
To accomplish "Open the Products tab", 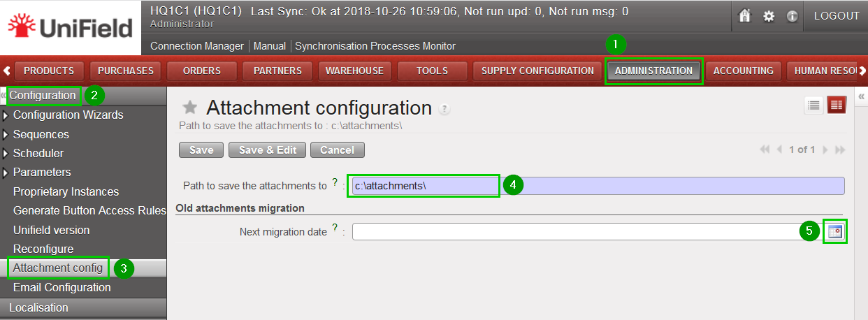I will [x=49, y=71].
